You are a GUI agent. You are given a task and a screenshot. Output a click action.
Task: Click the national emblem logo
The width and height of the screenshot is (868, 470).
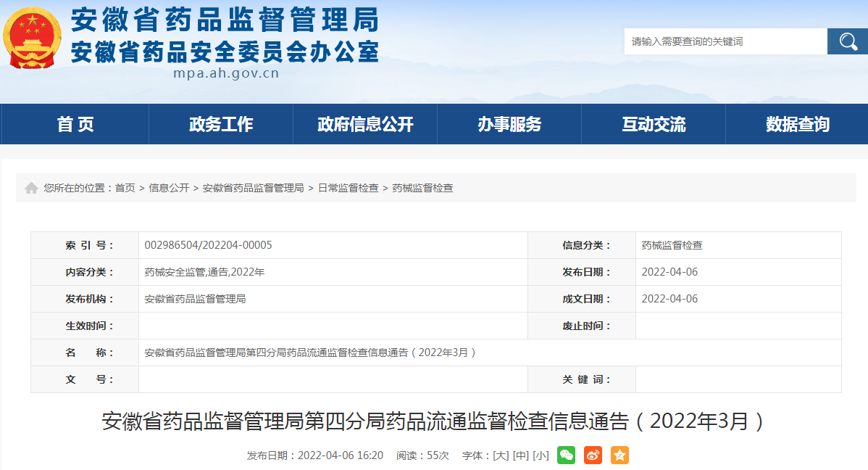click(x=32, y=38)
